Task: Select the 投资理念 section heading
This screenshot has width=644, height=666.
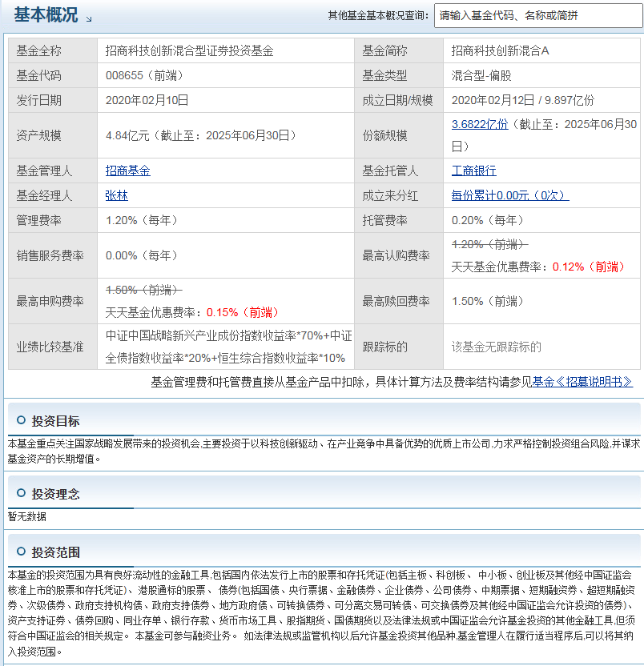Action: click(55, 494)
